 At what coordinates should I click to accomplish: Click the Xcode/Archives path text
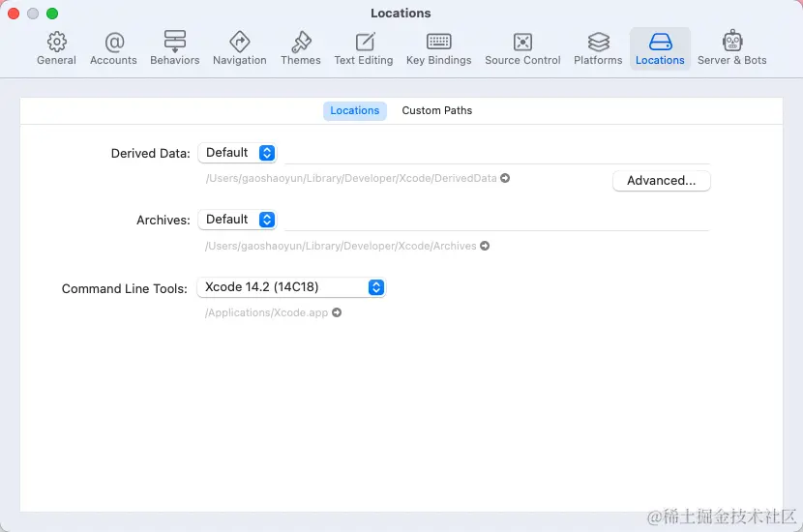(341, 246)
